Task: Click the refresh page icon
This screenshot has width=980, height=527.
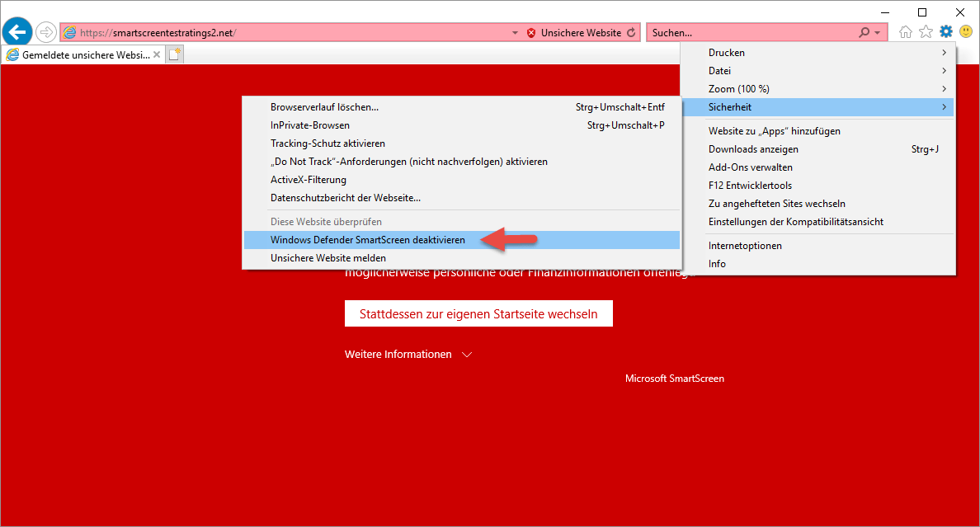Action: (632, 33)
